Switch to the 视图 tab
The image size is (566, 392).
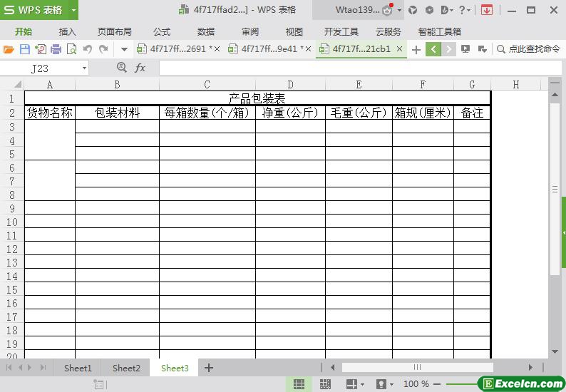coord(294,32)
